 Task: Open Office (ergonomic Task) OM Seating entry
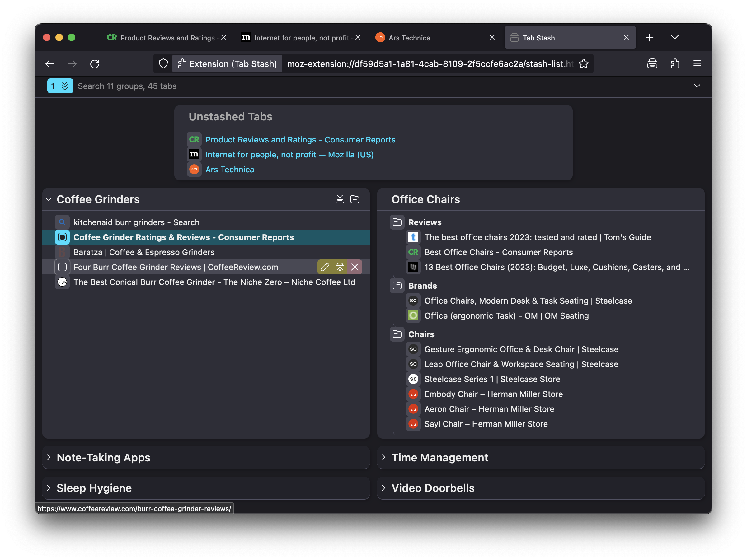[x=506, y=315]
